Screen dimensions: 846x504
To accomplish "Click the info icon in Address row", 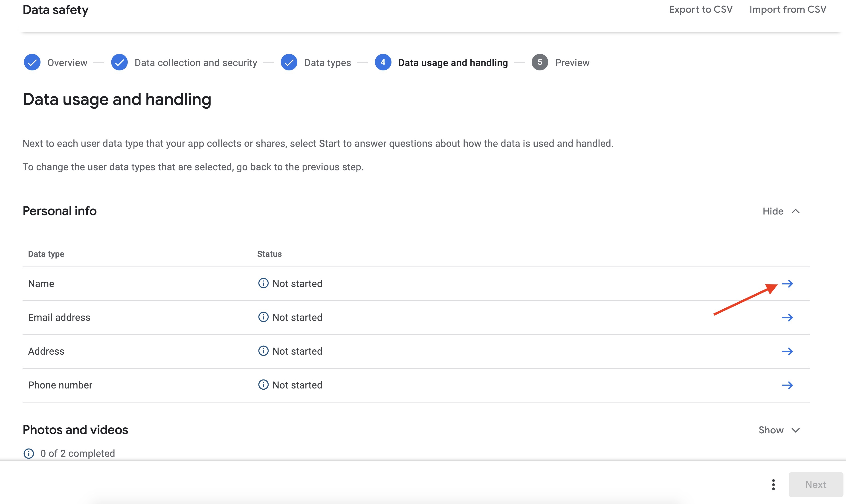I will [x=263, y=351].
